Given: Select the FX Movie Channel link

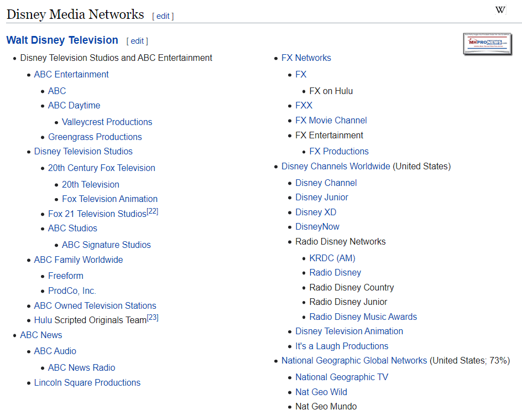Looking at the screenshot, I should 331,120.
